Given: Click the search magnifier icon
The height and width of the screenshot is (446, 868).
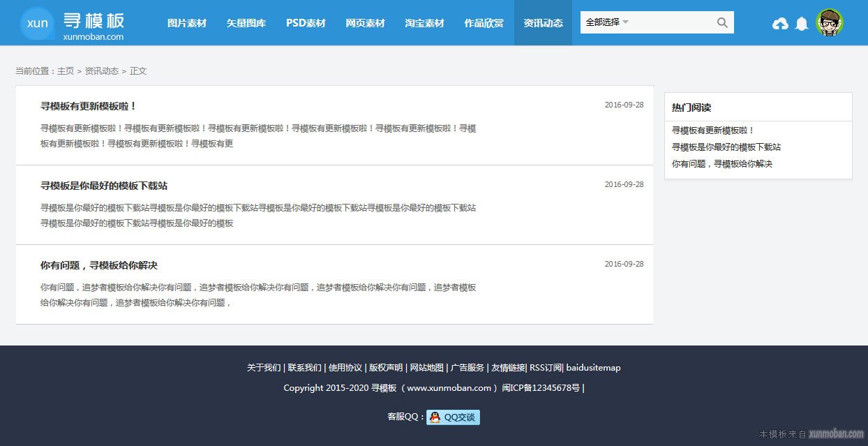Looking at the screenshot, I should click(722, 22).
